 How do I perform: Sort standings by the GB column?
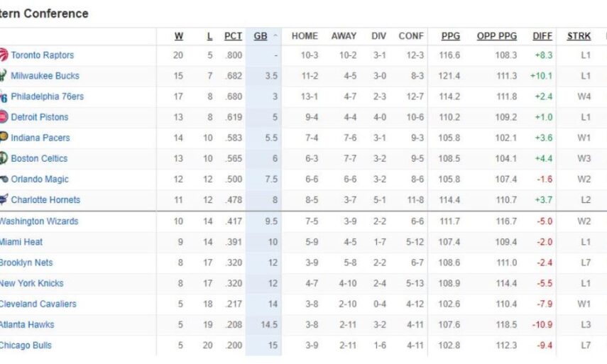261,36
